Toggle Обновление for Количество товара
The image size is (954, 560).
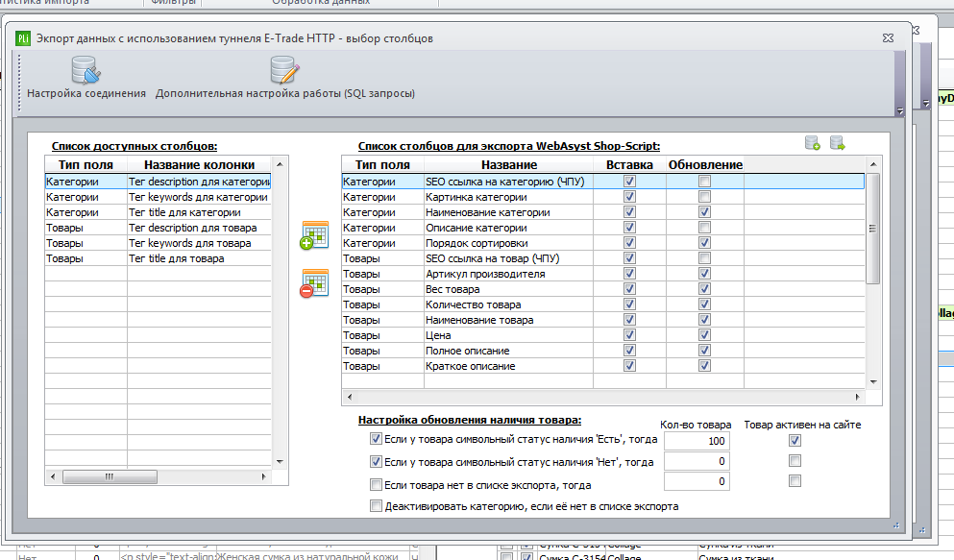click(704, 304)
